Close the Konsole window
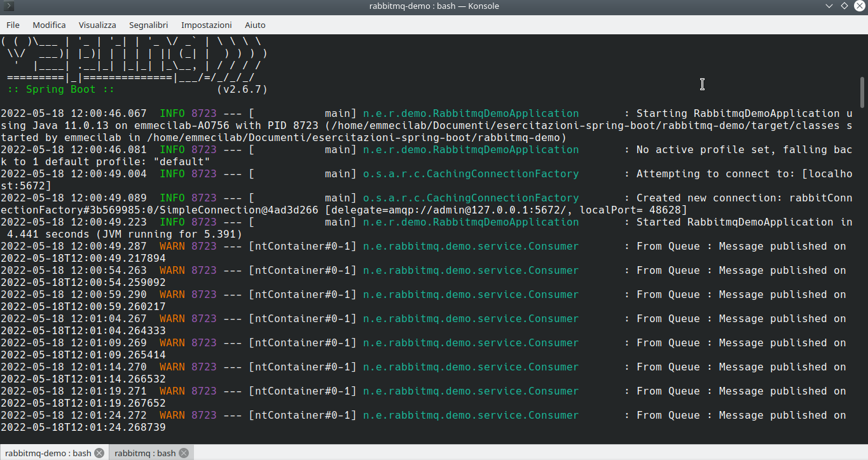868x460 pixels. point(859,6)
